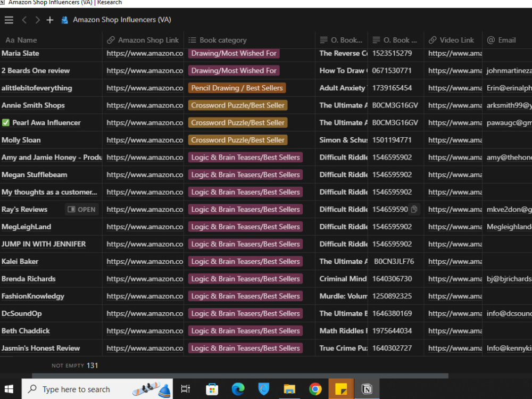Screen dimensions: 532x399
Task: Click book number 1523515279
Action: pyautogui.click(x=392, y=53)
